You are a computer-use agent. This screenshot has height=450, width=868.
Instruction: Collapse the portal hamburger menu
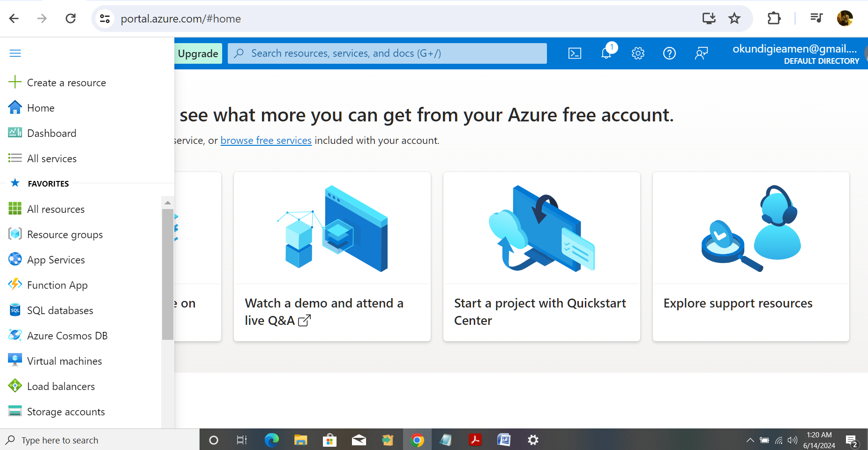(15, 53)
